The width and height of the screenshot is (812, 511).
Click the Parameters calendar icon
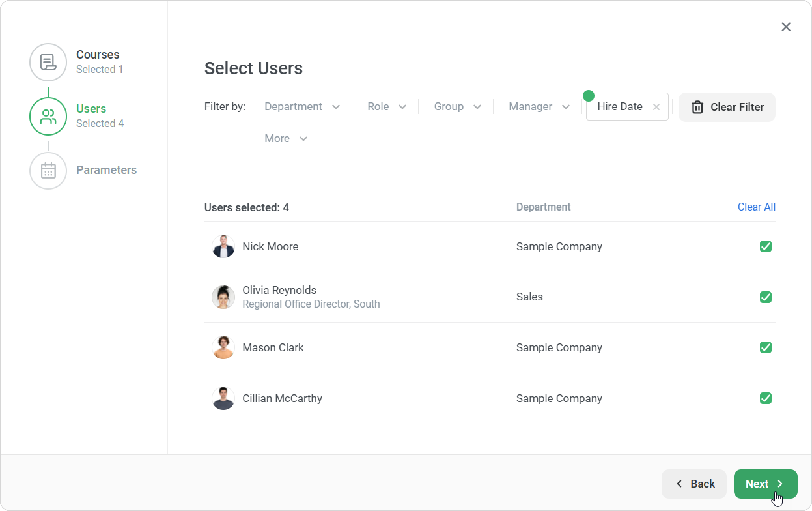point(48,170)
